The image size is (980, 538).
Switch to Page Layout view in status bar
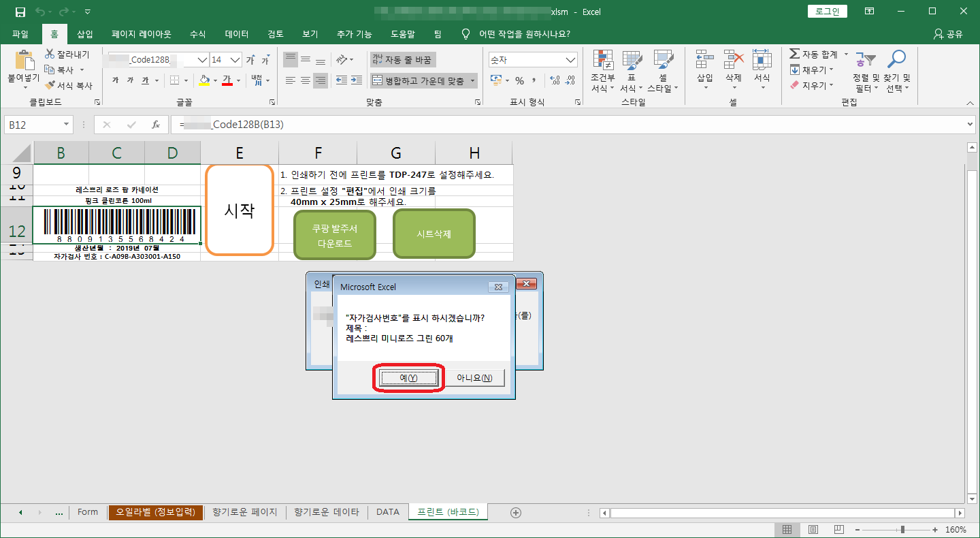(x=813, y=529)
